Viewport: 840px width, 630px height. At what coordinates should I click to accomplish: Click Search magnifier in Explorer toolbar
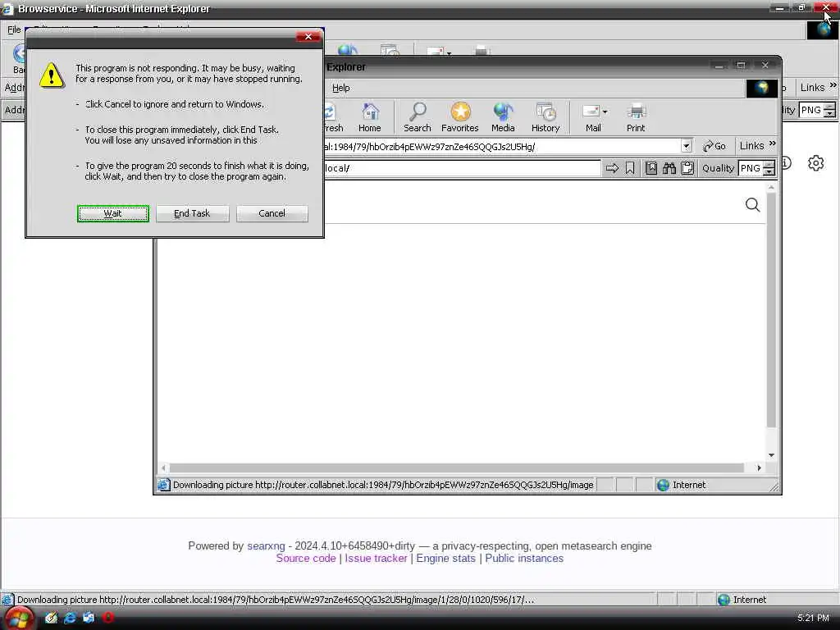click(418, 117)
